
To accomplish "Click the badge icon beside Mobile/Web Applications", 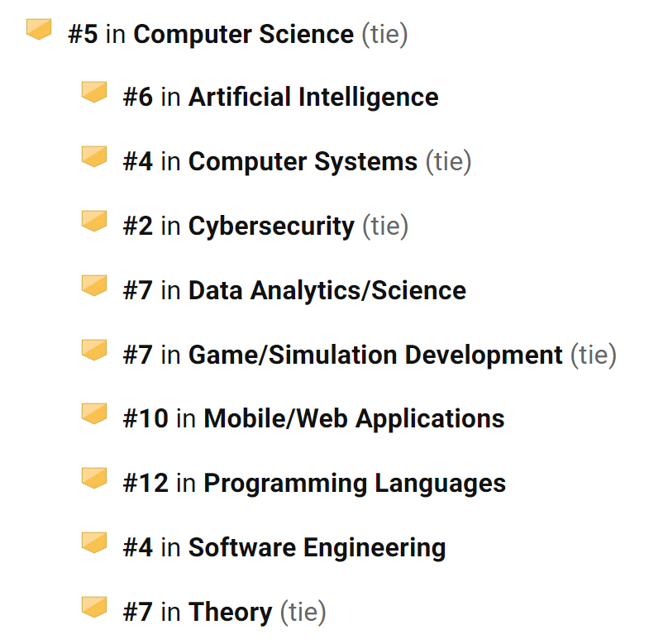I will 94,413.
